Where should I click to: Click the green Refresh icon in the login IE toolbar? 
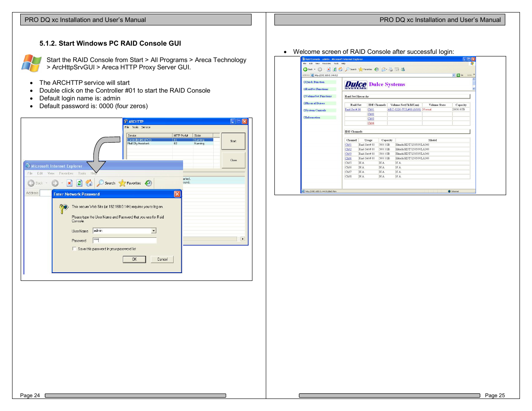79,183
